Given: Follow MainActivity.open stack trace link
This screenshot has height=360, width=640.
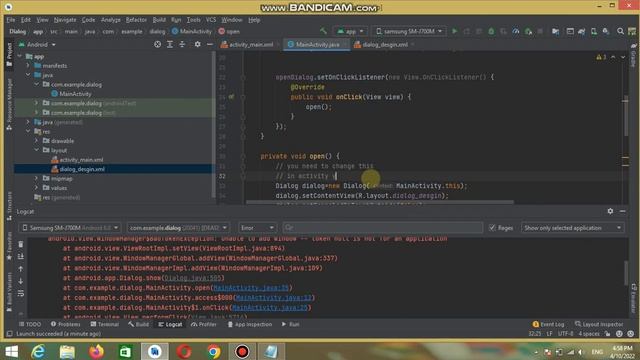Looking at the screenshot, I should (251, 288).
